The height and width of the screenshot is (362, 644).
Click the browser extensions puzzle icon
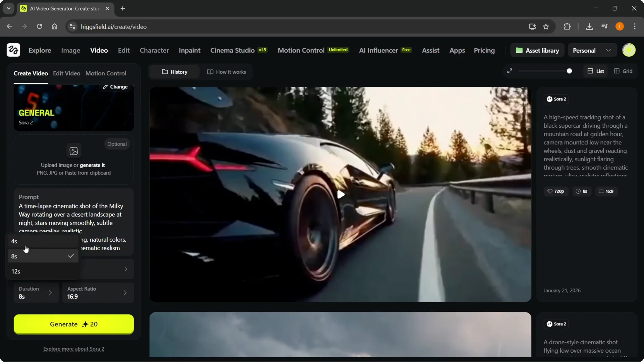tap(567, 26)
